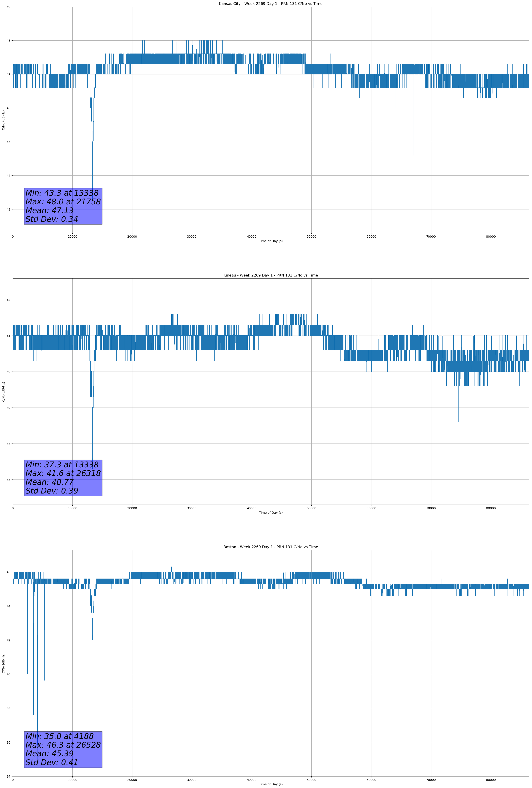
Task: Click the Kansas City C/No y-axis label
Action: pos(3,120)
